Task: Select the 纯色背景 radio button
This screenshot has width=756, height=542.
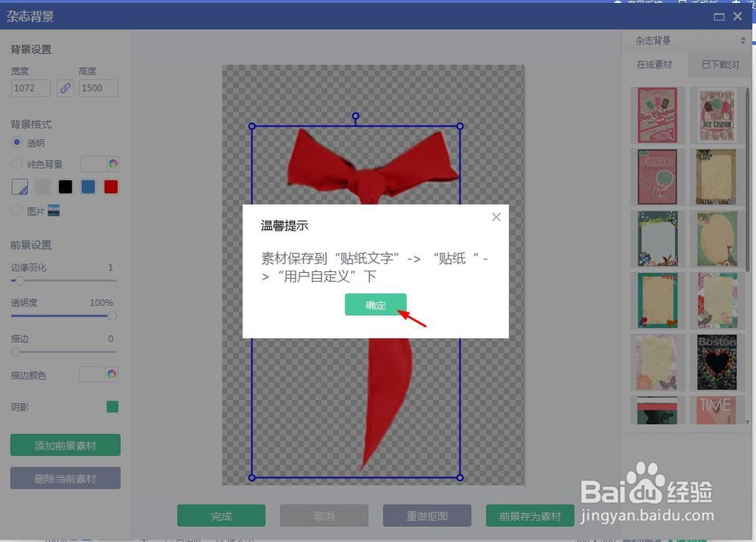Action: coord(17,163)
